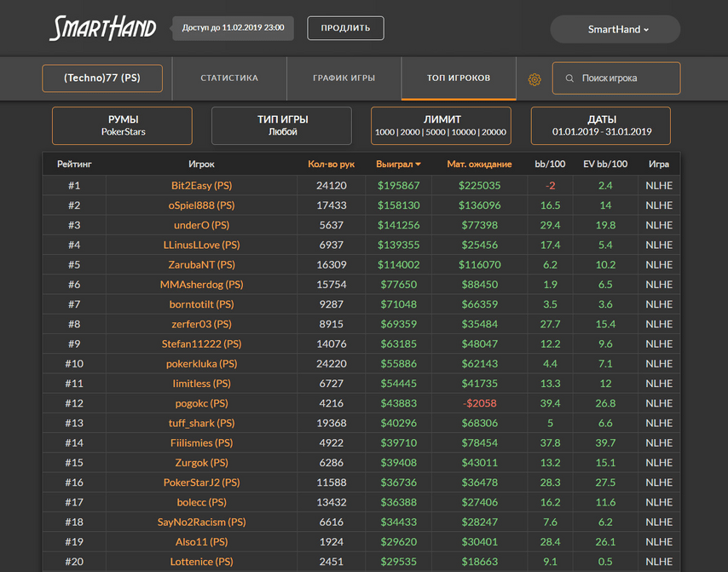Open the Тип игры filter
The height and width of the screenshot is (572, 728).
(282, 126)
